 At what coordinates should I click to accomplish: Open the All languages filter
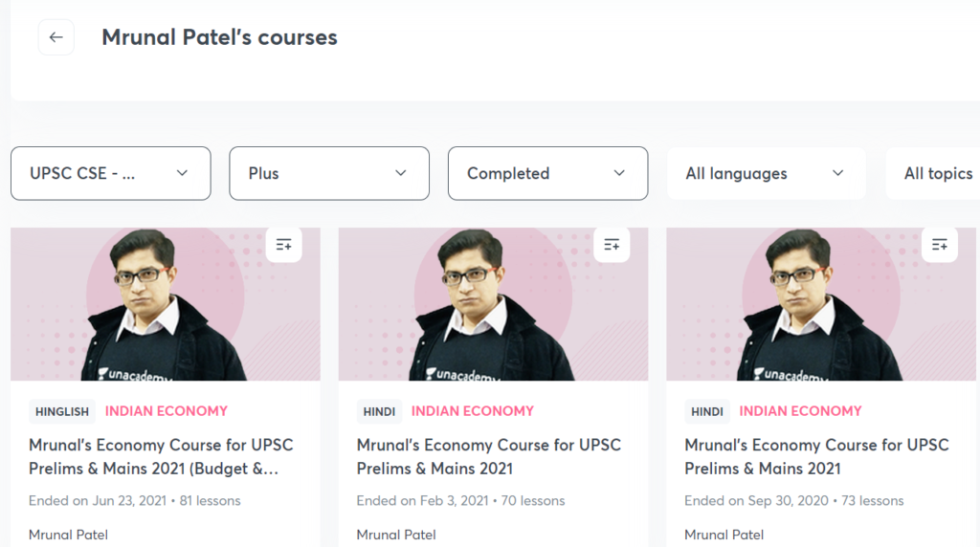click(766, 173)
